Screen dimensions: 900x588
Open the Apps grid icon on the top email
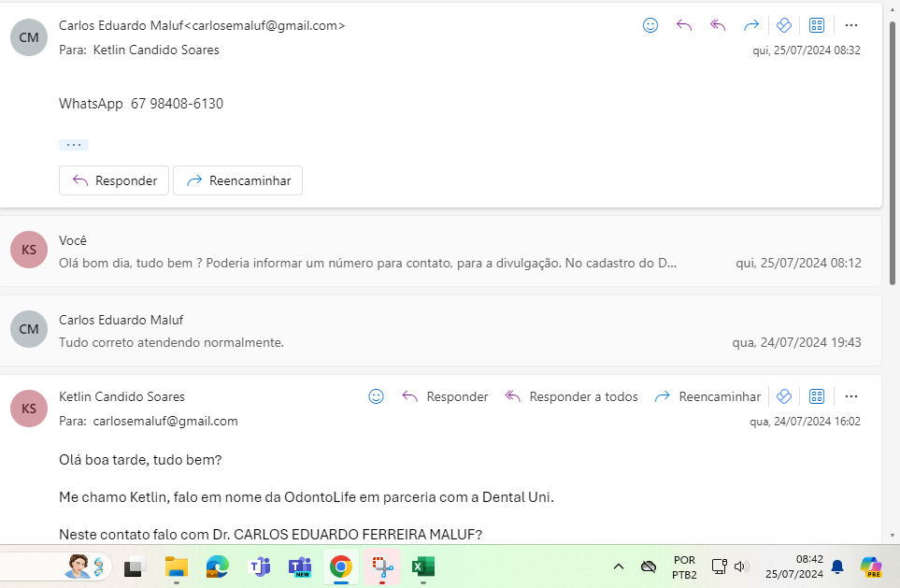817,26
